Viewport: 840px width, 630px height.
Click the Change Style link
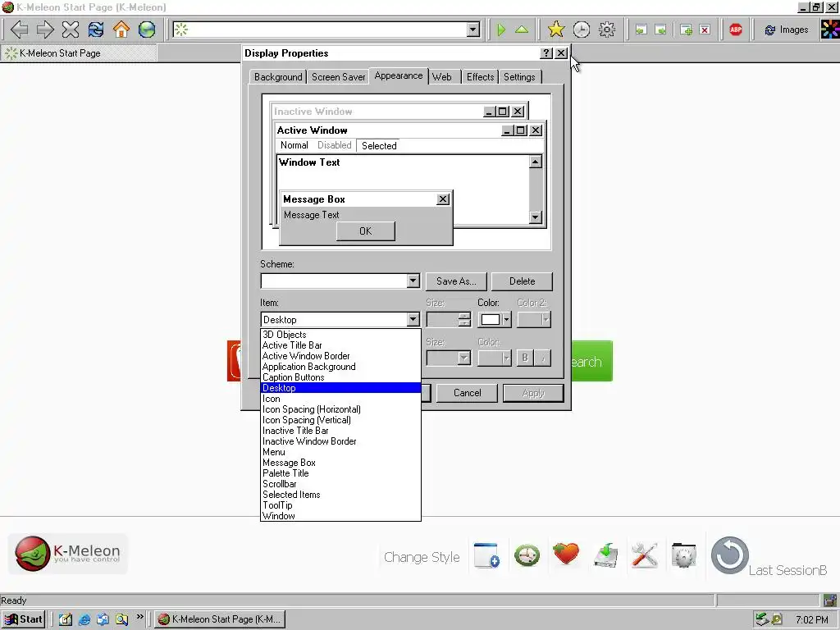(422, 557)
